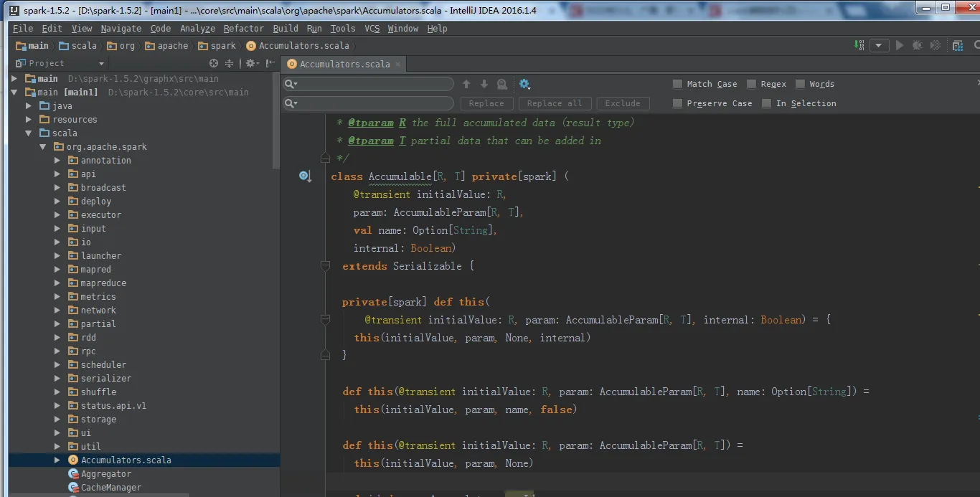Viewport: 980px width, 497px height.
Task: Toggle the Regex checkbox
Action: pos(751,84)
